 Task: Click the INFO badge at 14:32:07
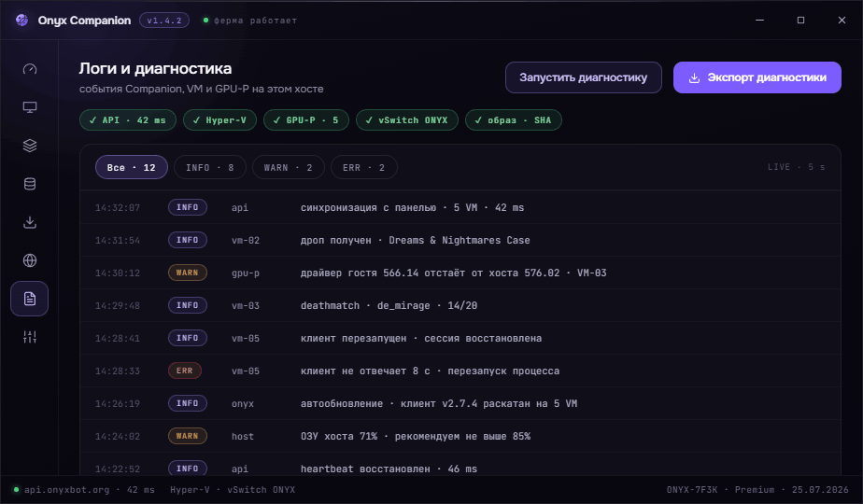(x=187, y=207)
